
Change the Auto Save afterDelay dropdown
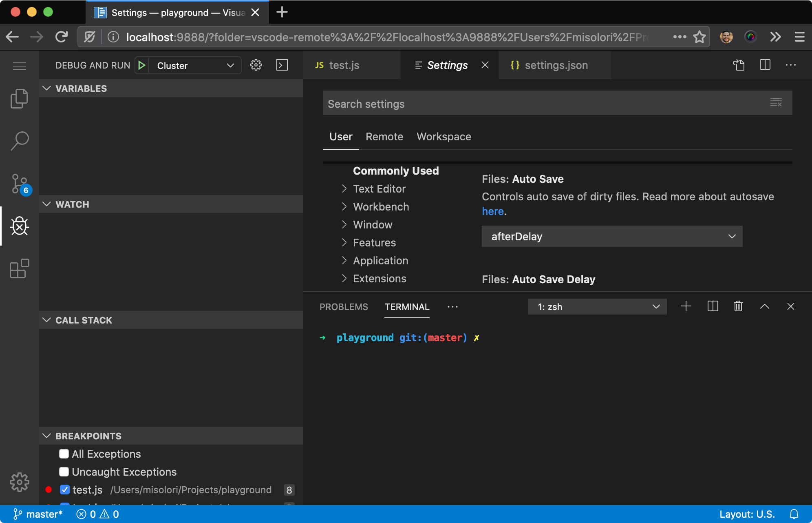(611, 236)
